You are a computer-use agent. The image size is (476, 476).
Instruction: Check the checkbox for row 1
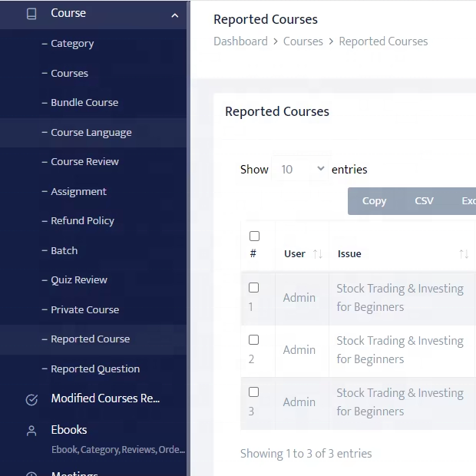(254, 288)
